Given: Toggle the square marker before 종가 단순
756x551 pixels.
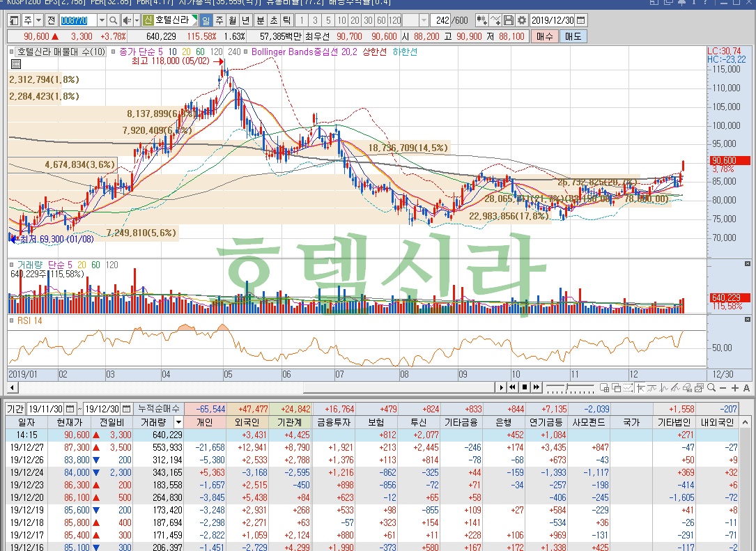Looking at the screenshot, I should (x=114, y=52).
